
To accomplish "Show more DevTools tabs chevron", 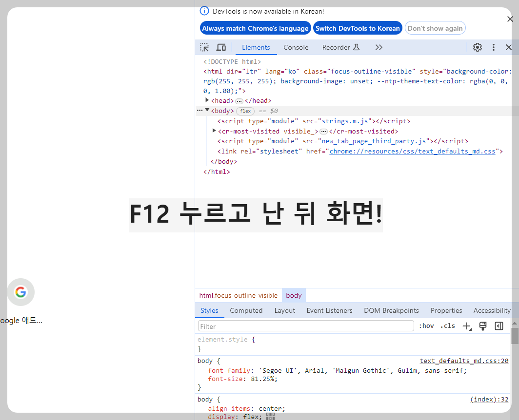I will tap(379, 47).
